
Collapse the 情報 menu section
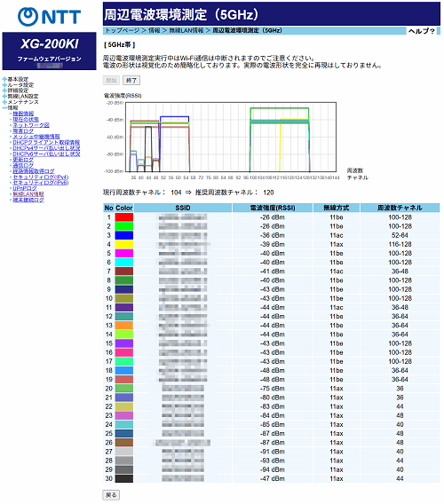(11, 107)
